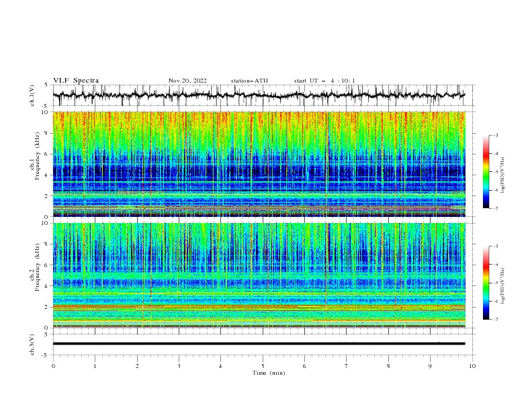The image size is (532, 411).
Task: Click time axis tick label "6"
Action: tap(304, 366)
